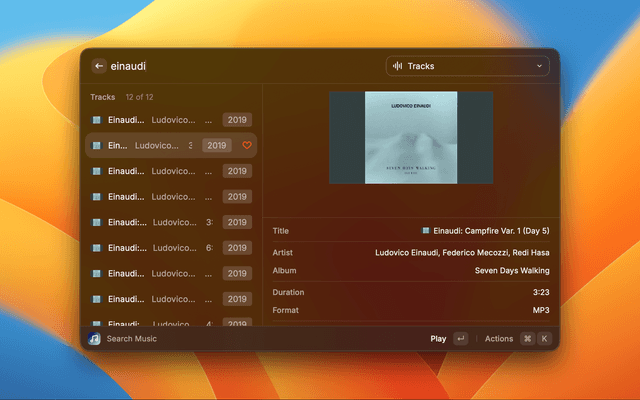Click the waveform icon in the Tracks filter
This screenshot has height=400, width=640.
click(x=398, y=66)
